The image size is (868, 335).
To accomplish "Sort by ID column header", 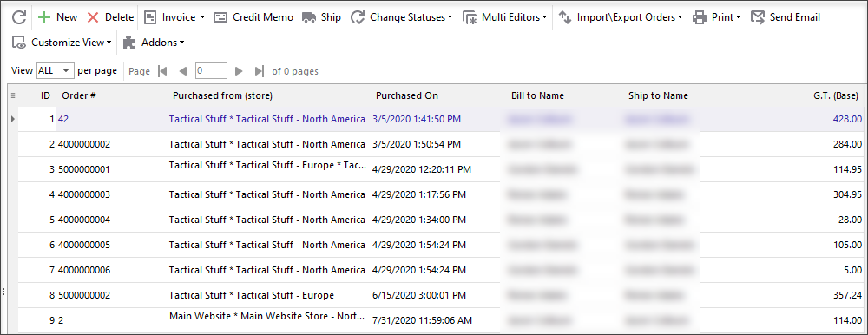I will pyautogui.click(x=46, y=95).
